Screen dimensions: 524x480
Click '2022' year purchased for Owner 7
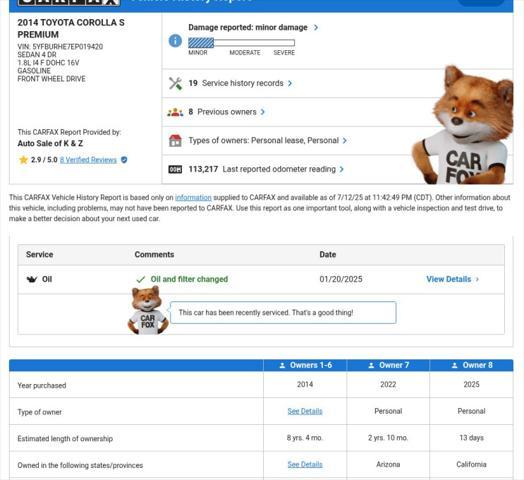pyautogui.click(x=388, y=384)
